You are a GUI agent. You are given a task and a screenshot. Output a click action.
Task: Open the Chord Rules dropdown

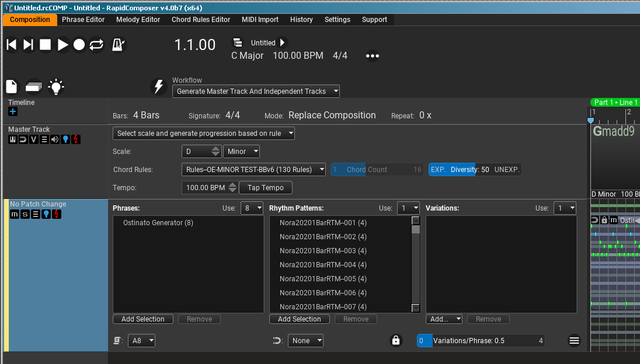pos(253,169)
